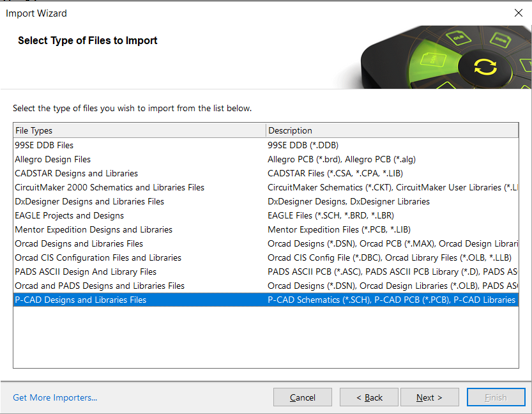Click the Mentor Expedition Files (*.PCB, *.LIB) description

tap(339, 230)
